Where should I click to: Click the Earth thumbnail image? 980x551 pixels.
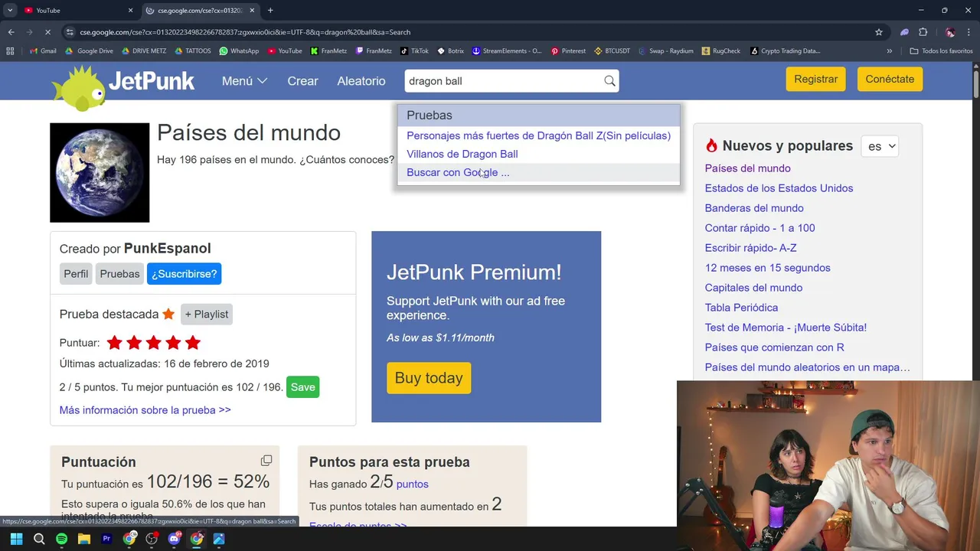tap(100, 172)
